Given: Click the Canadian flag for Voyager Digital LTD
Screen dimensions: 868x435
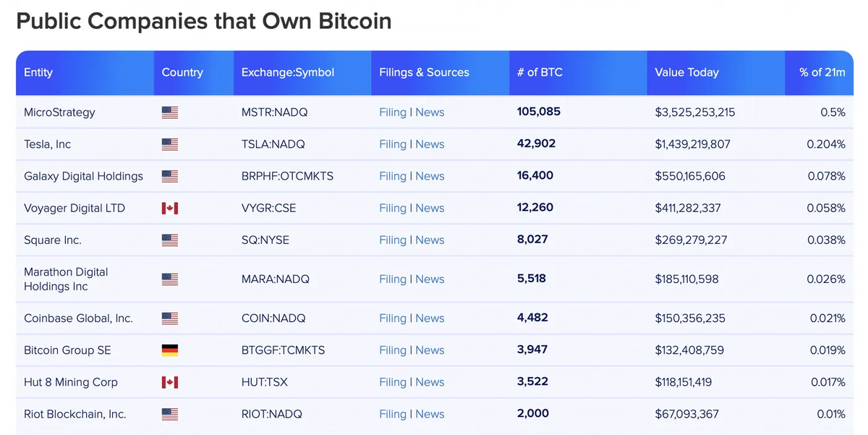Looking at the screenshot, I should (x=169, y=208).
